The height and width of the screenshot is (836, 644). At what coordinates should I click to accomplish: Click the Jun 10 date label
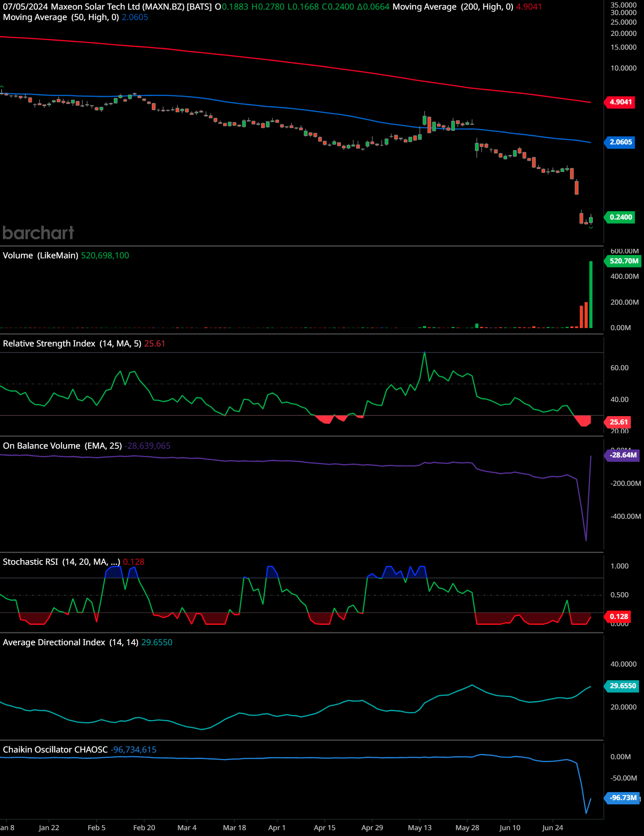tap(510, 828)
